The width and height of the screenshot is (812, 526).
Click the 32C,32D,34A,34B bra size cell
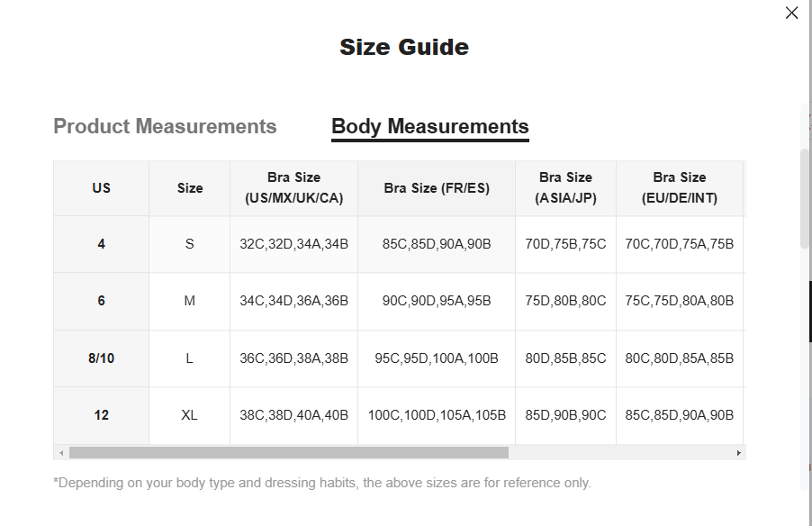[x=294, y=244]
